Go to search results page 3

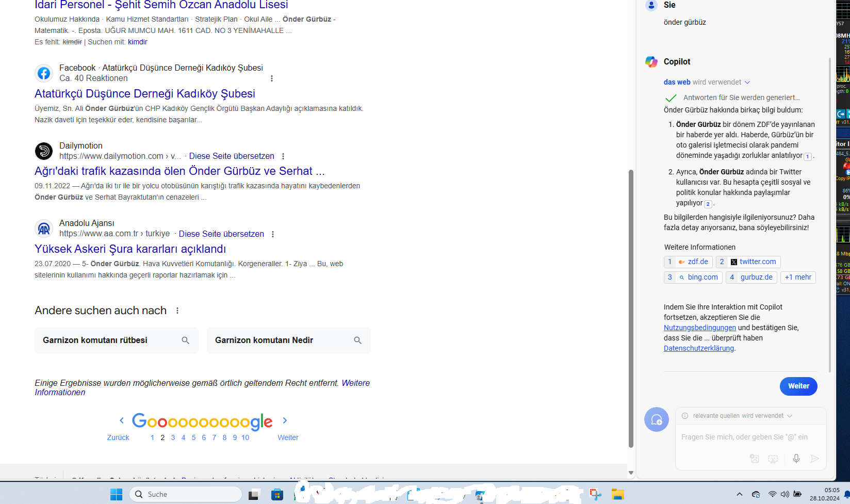pos(173,437)
